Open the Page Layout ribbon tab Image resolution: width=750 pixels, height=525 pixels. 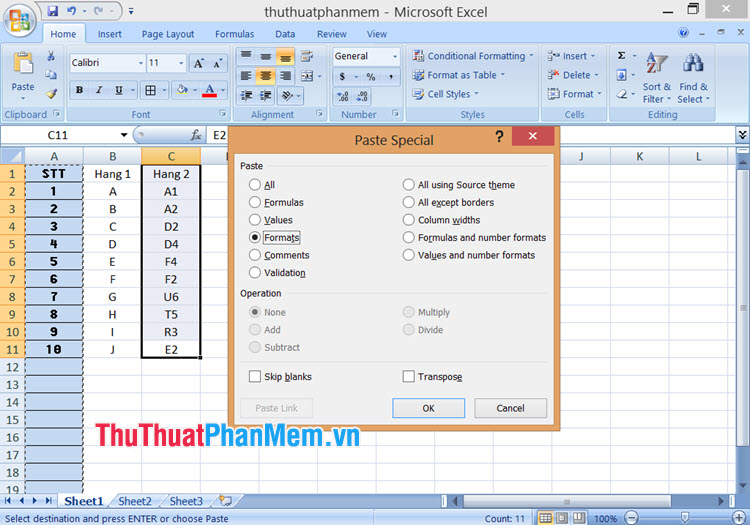[x=168, y=34]
